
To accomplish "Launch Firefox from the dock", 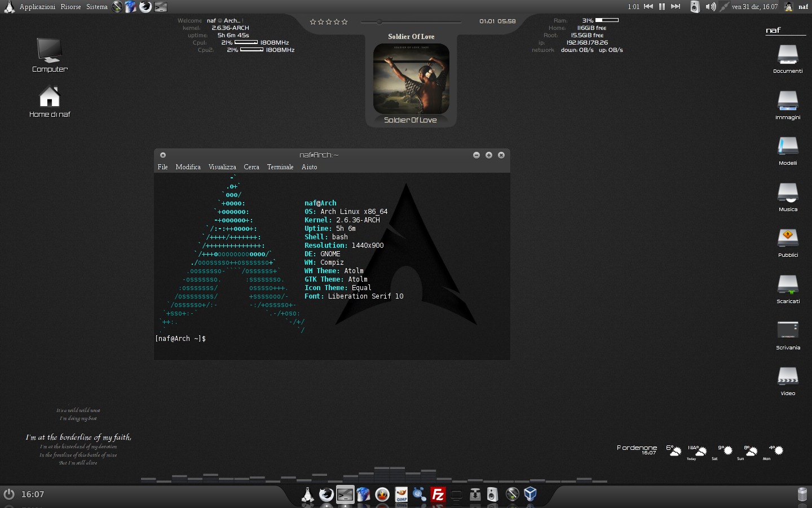I will pyautogui.click(x=326, y=494).
